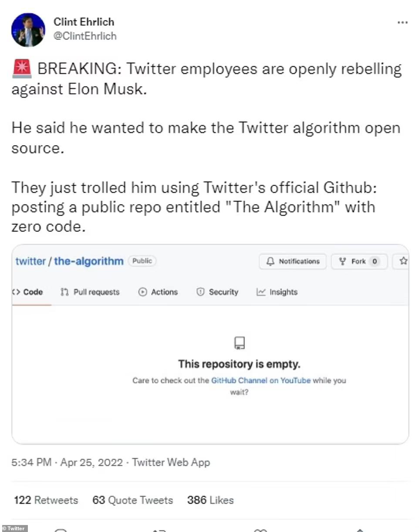View the 122 Retweets list
419x532 pixels.
tap(46, 500)
